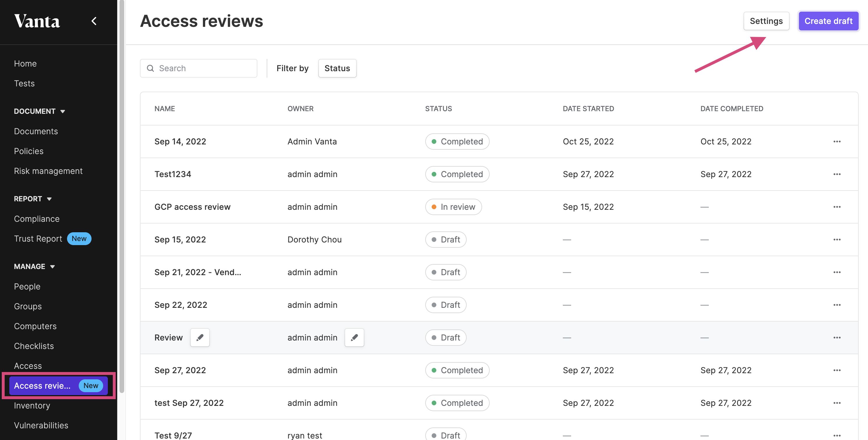This screenshot has height=440, width=868.
Task: Click the Oct 25, 2022 date started cell
Action: (x=588, y=142)
